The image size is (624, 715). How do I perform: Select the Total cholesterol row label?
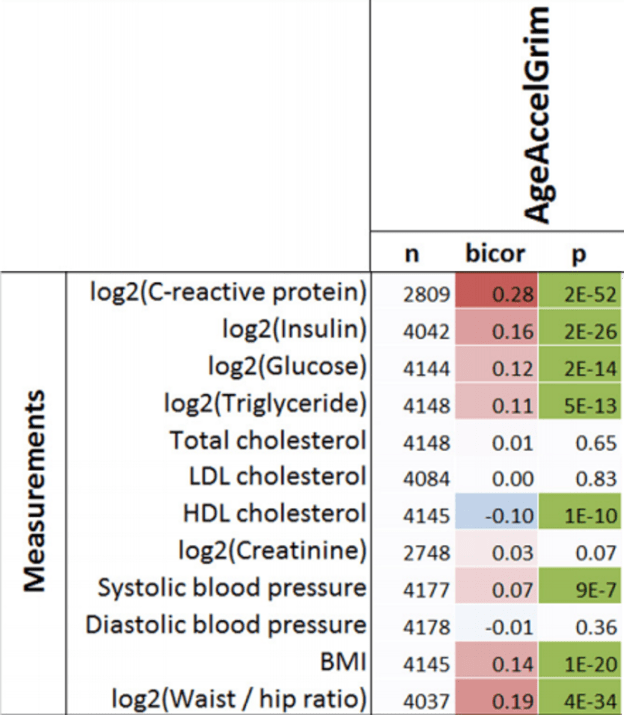pyautogui.click(x=268, y=438)
